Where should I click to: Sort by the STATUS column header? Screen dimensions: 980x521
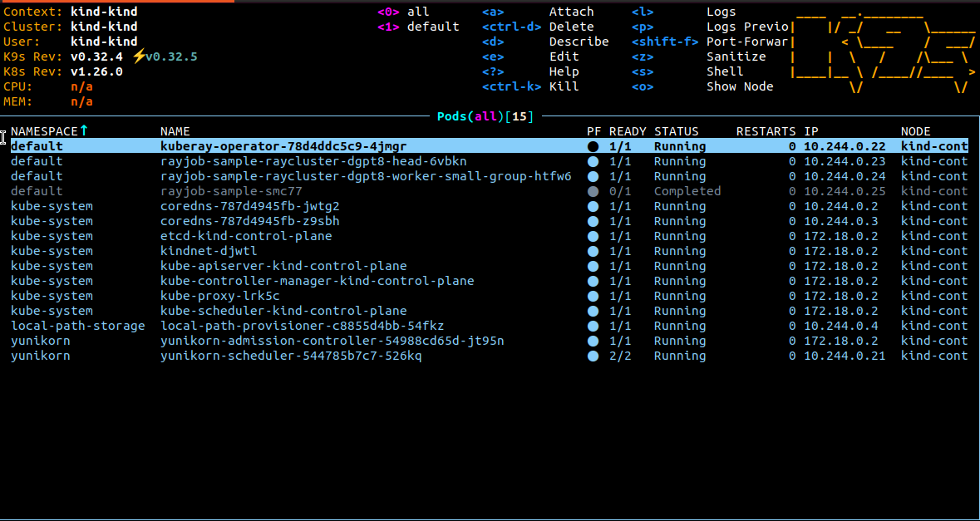(x=676, y=131)
